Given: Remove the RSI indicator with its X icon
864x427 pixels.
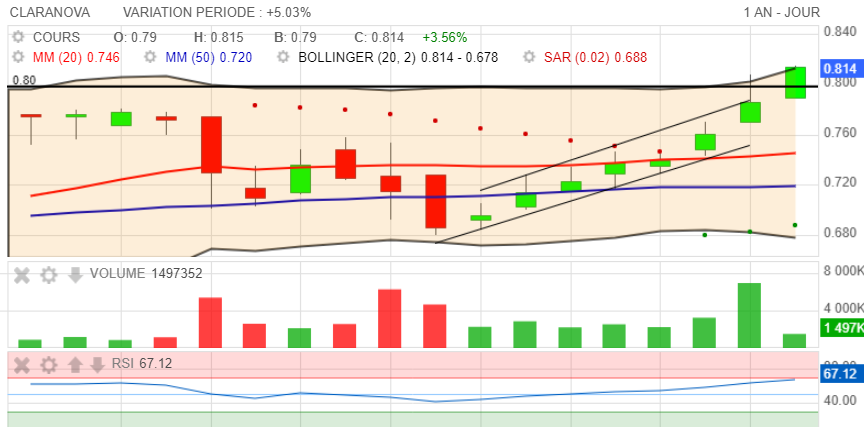Looking at the screenshot, I should [21, 364].
